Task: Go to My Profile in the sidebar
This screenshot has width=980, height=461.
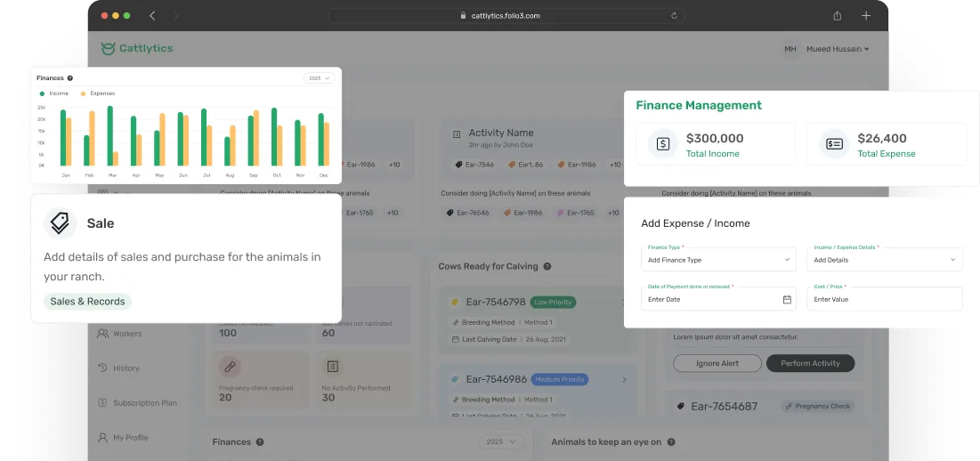Action: (x=130, y=438)
